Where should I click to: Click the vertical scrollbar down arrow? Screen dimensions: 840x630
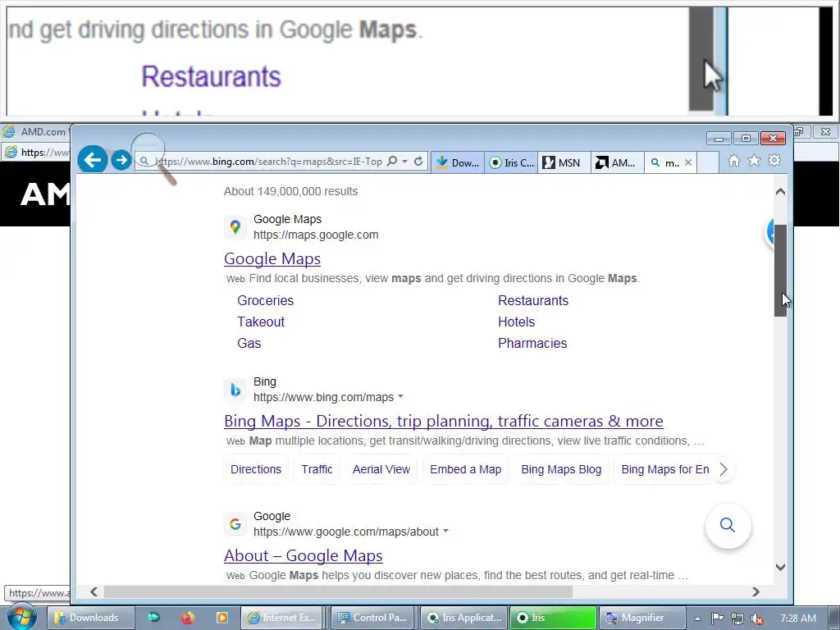[781, 567]
